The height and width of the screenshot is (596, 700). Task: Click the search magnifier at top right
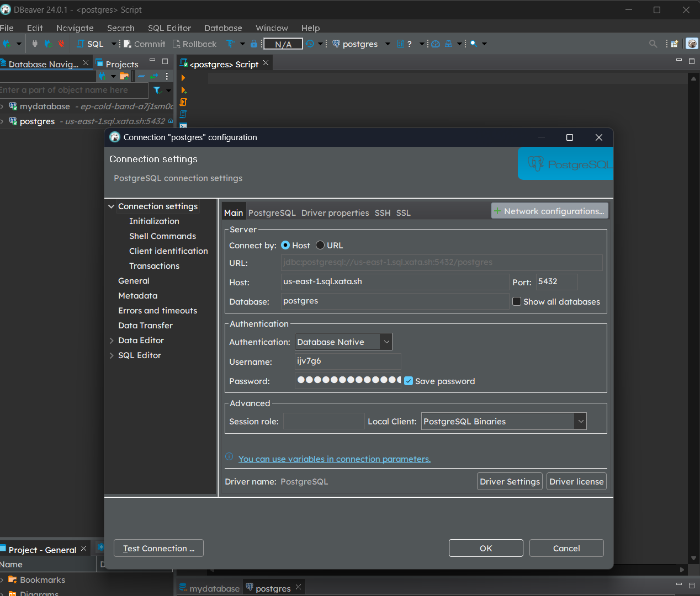(x=653, y=44)
